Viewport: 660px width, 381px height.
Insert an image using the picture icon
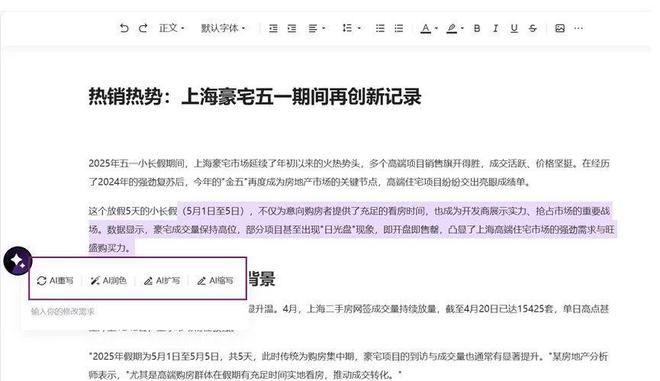click(x=560, y=28)
